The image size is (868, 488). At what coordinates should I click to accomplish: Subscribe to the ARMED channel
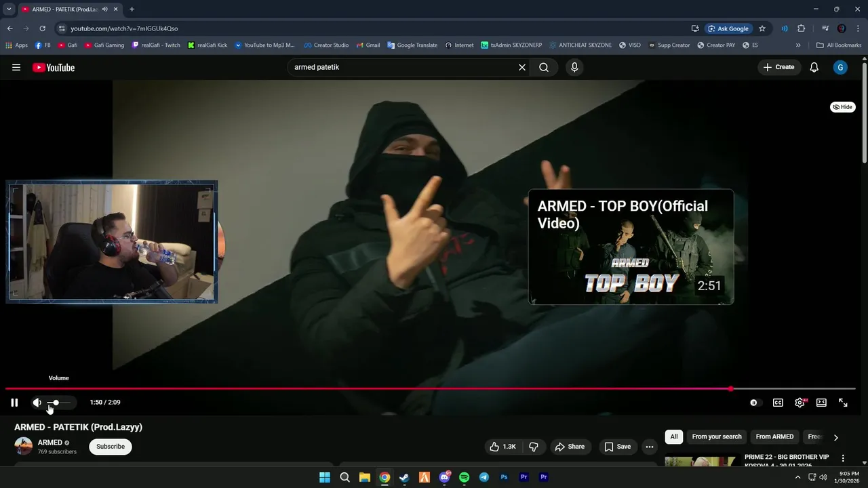(x=111, y=447)
